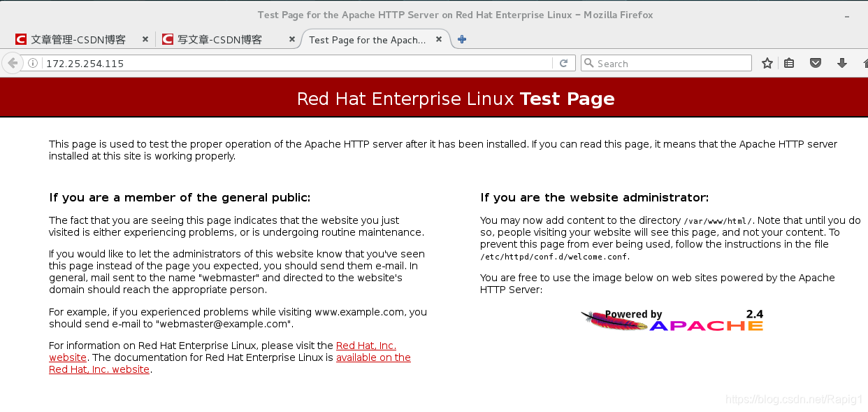Minimize the Firefox window
The width and height of the screenshot is (868, 412).
[847, 15]
